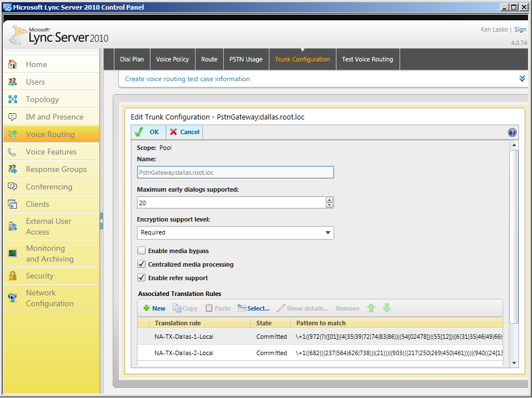Click the Copy toolbar item
This screenshot has width=532, height=398.
point(185,308)
